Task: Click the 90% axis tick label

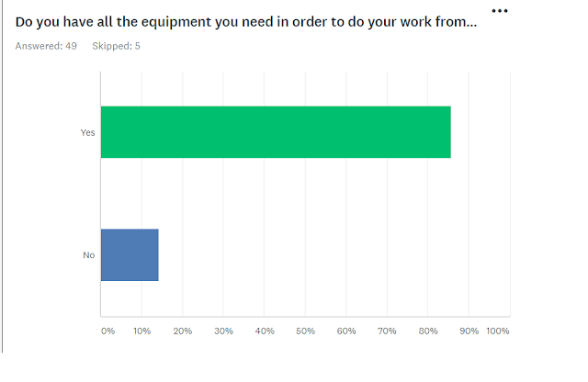Action: point(469,331)
